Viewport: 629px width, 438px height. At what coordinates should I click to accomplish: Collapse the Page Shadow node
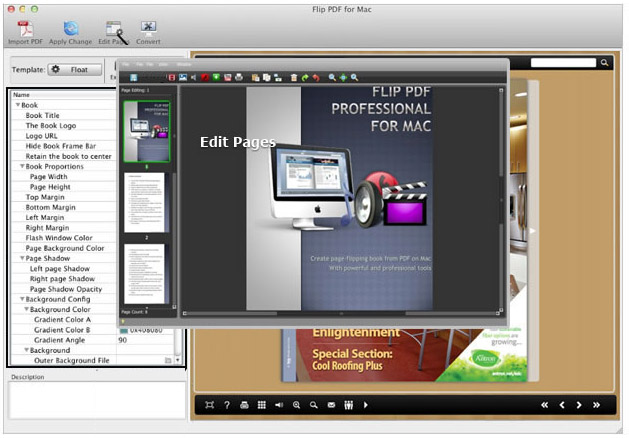coord(22,258)
